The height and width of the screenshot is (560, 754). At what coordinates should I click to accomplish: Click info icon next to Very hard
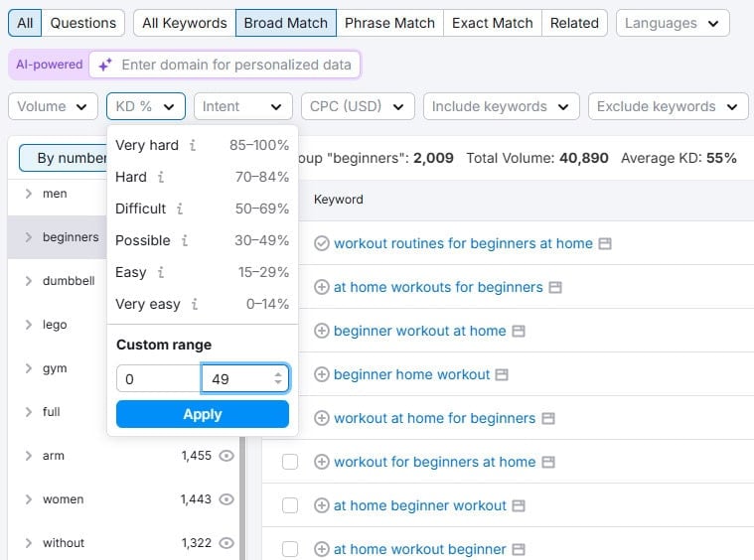pos(193,145)
